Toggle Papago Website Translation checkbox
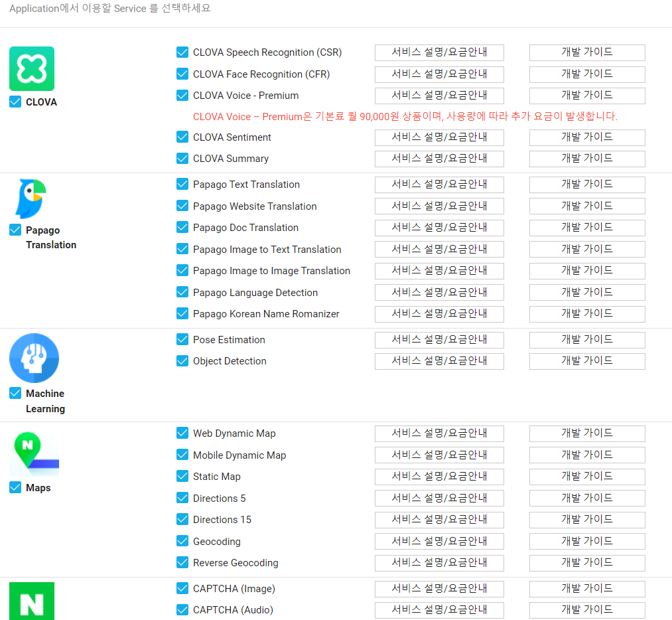 [182, 206]
